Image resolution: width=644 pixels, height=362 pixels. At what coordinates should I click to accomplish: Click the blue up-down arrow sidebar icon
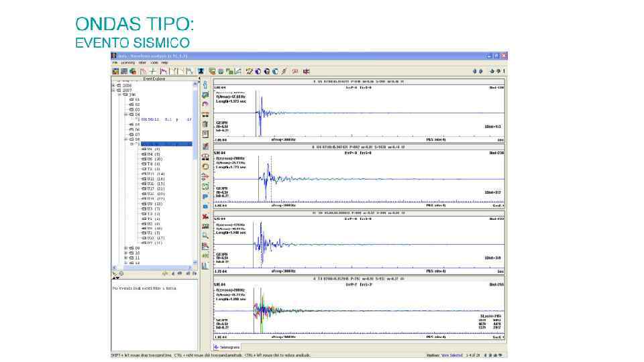205,85
